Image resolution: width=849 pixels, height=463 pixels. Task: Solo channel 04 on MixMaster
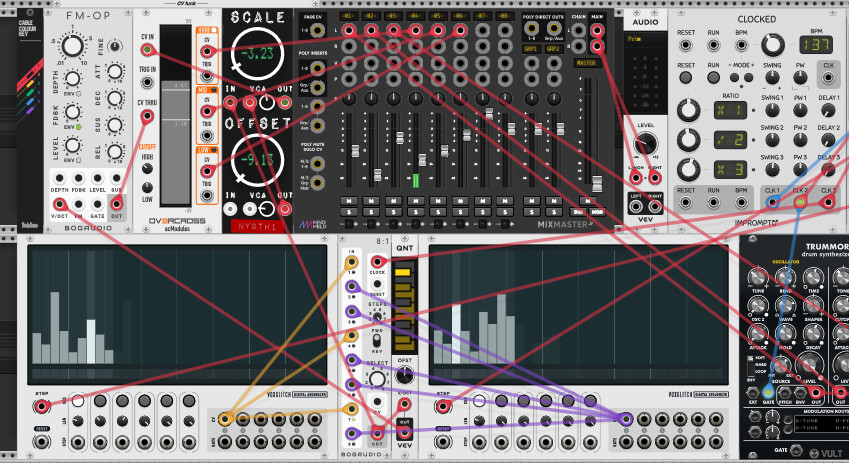coord(416,212)
